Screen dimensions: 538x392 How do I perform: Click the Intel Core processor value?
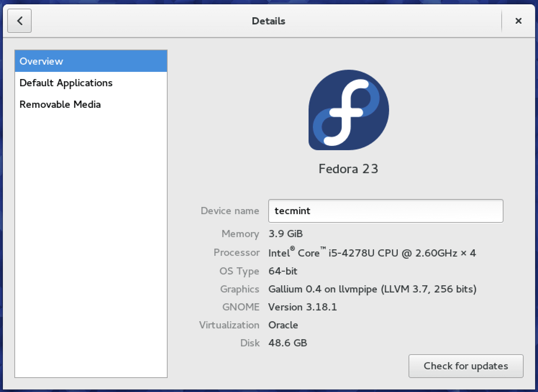coord(372,253)
